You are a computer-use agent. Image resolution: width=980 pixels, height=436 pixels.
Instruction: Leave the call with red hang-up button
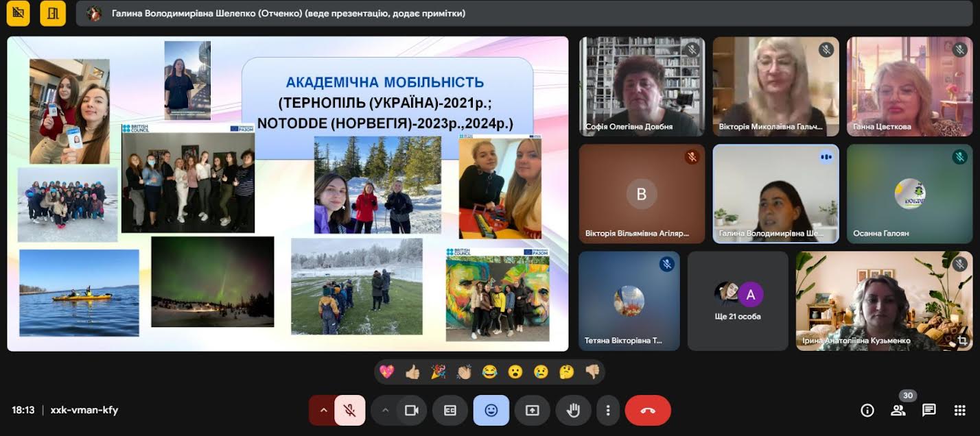pyautogui.click(x=648, y=411)
